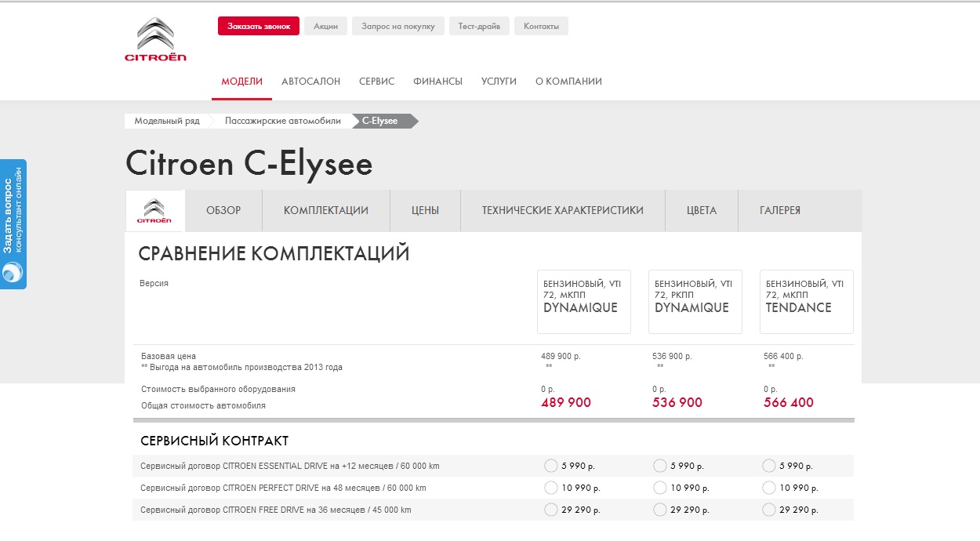Click the red Заказать звонок button
This screenshot has width=980, height=541.
(x=259, y=27)
